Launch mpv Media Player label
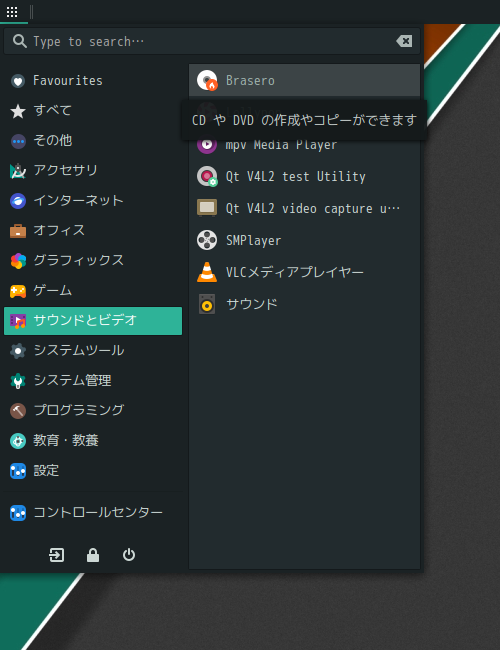This screenshot has height=650, width=500. coord(282,145)
